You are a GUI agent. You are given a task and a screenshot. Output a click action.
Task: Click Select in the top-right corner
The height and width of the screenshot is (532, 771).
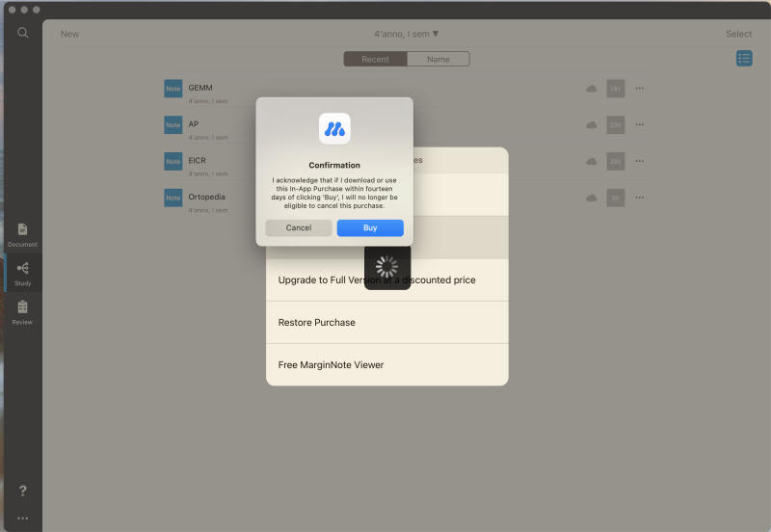[x=738, y=34]
